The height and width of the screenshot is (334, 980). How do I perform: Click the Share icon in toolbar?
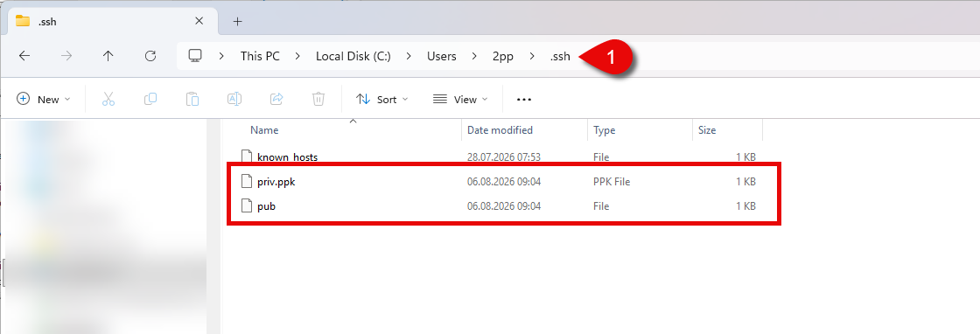276,99
